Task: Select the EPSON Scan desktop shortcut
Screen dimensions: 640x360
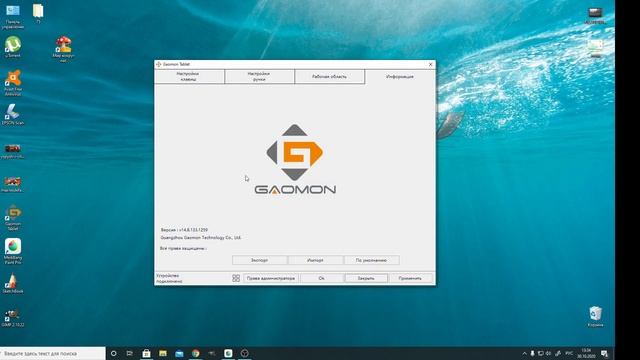Action: (13, 114)
